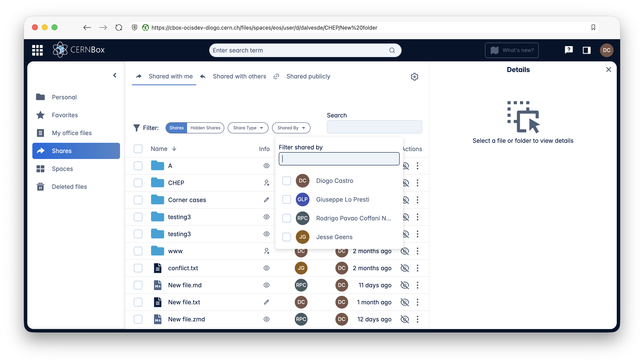This screenshot has height=364, width=644.
Task: Open the DC user avatar menu
Action: pos(607,50)
